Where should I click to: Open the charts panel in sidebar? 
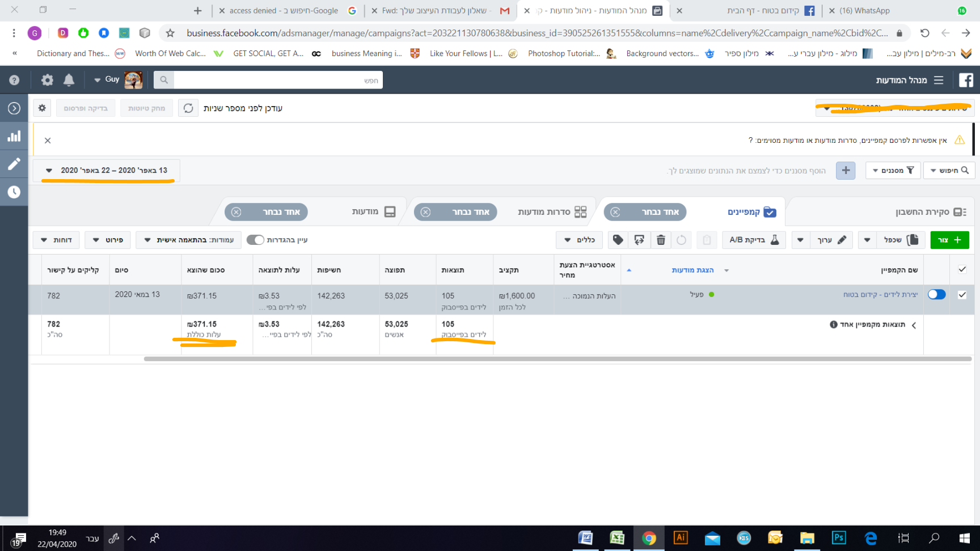point(14,136)
